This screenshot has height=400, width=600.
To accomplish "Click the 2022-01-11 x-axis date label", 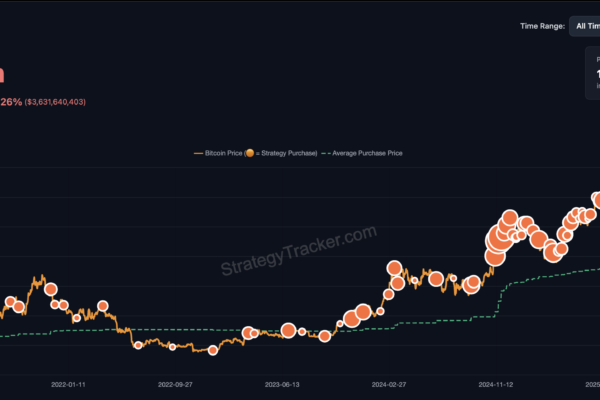I will (x=68, y=383).
